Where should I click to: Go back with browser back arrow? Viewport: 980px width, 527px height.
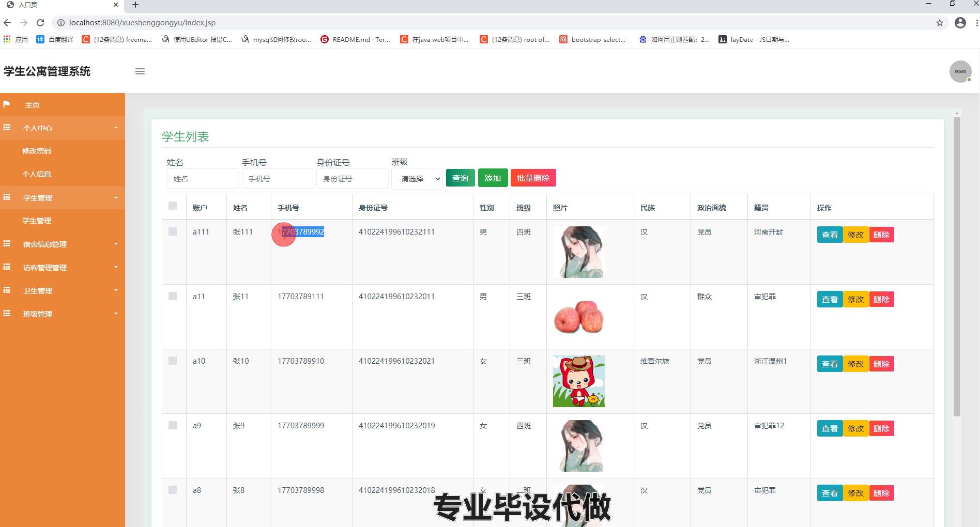click(7, 23)
